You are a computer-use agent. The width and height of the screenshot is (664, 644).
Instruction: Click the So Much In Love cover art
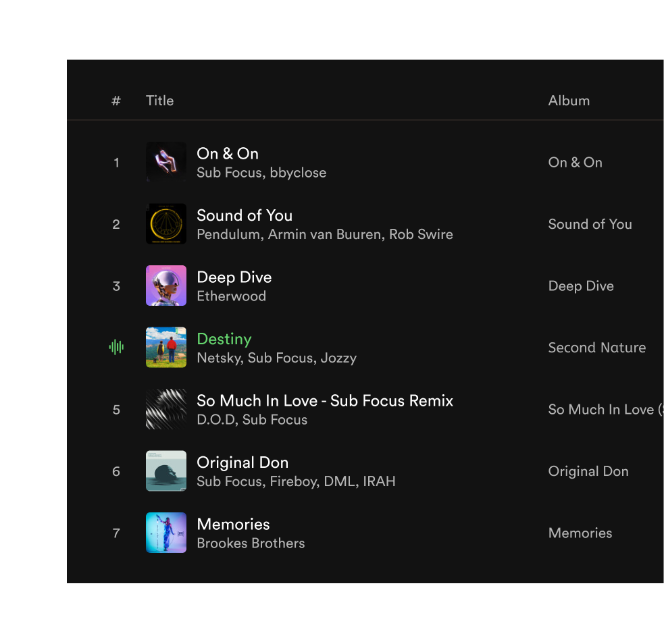click(166, 409)
